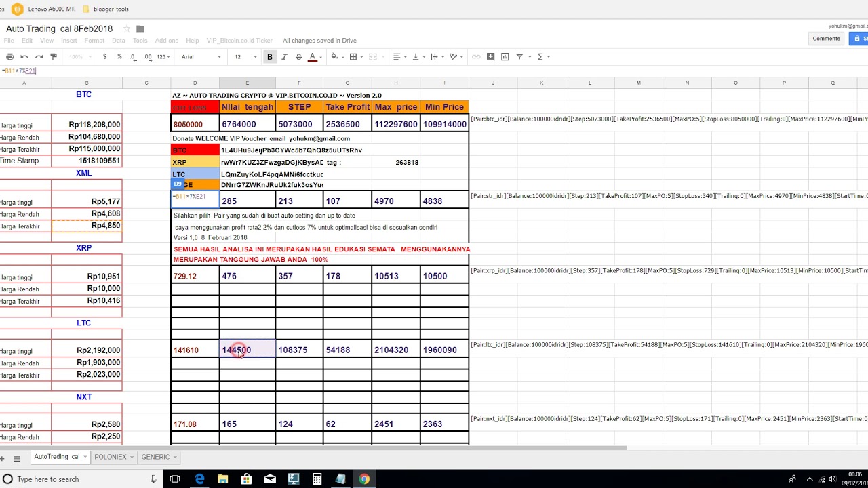
Task: Click cell with value 729.12
Action: click(x=195, y=276)
